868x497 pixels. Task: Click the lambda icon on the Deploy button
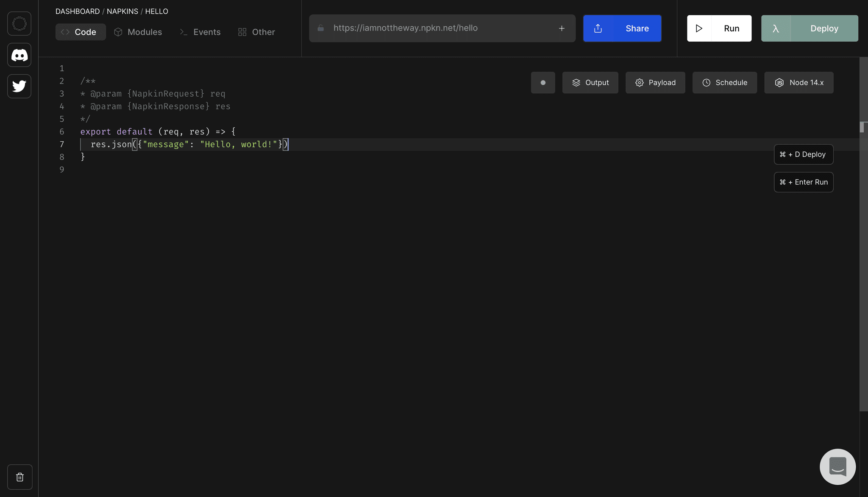pos(775,28)
